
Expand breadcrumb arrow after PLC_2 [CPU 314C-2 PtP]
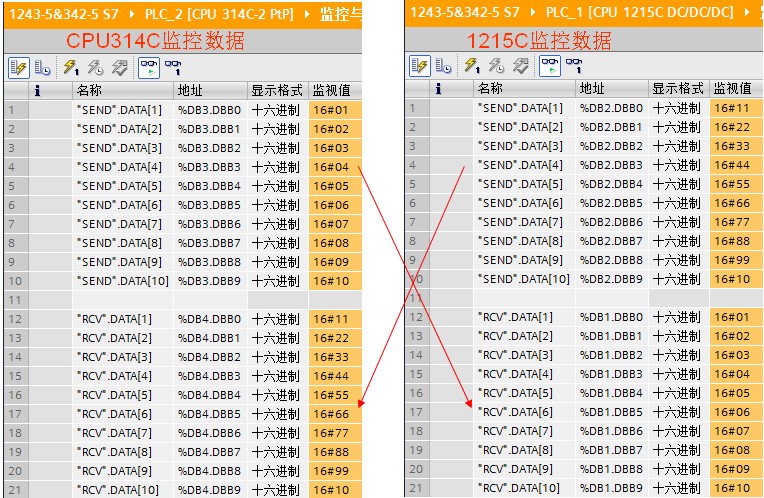307,14
